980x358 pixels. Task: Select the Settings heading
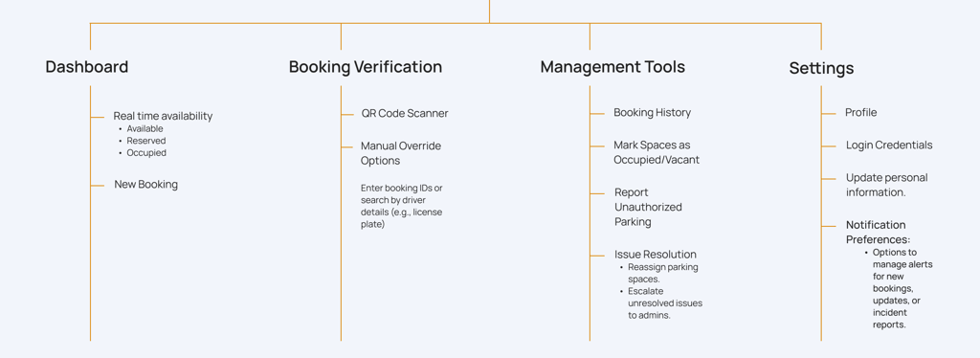pos(821,67)
